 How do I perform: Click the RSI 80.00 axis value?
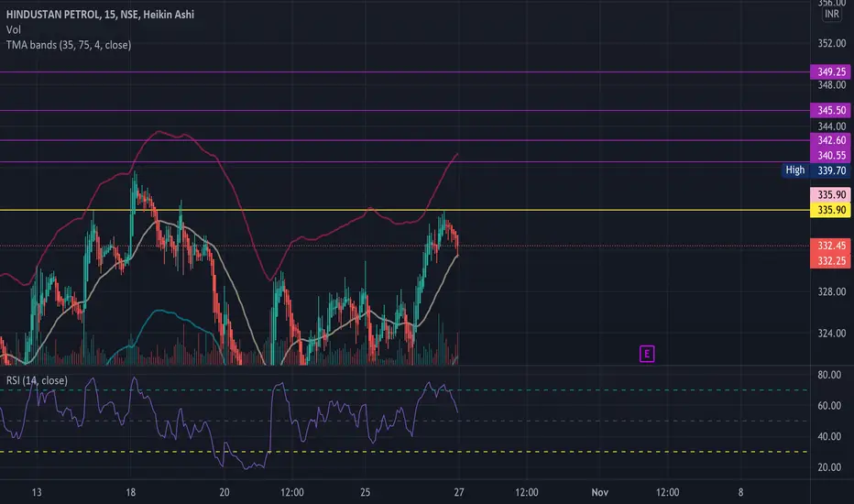pos(829,375)
